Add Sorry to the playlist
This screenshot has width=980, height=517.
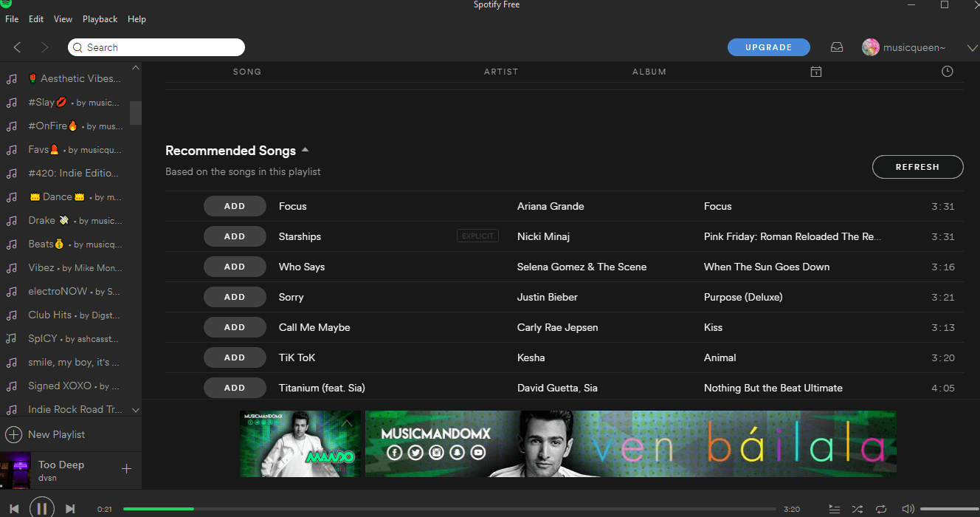tap(235, 297)
